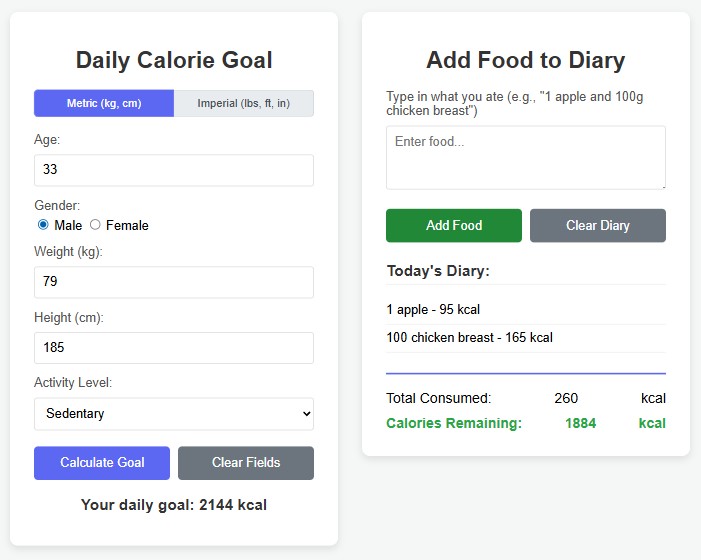Open the Activity Level dropdown
The image size is (701, 560).
tap(174, 414)
